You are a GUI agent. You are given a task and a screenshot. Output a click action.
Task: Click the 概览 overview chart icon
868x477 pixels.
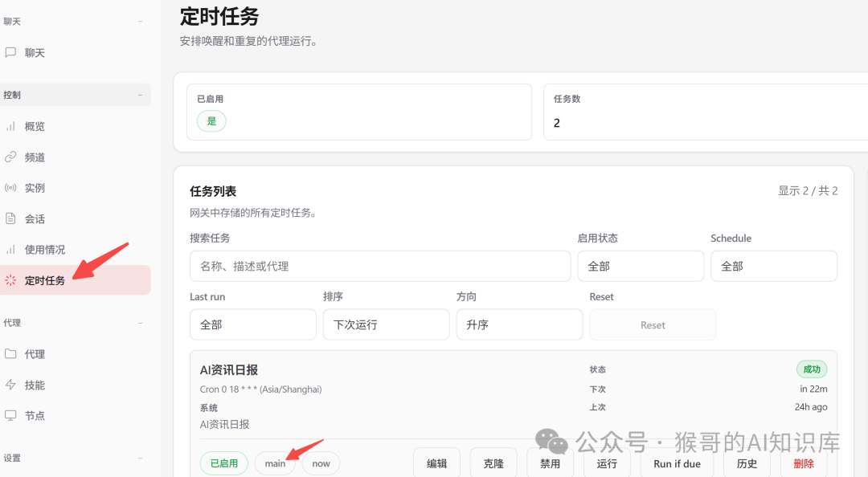[11, 125]
